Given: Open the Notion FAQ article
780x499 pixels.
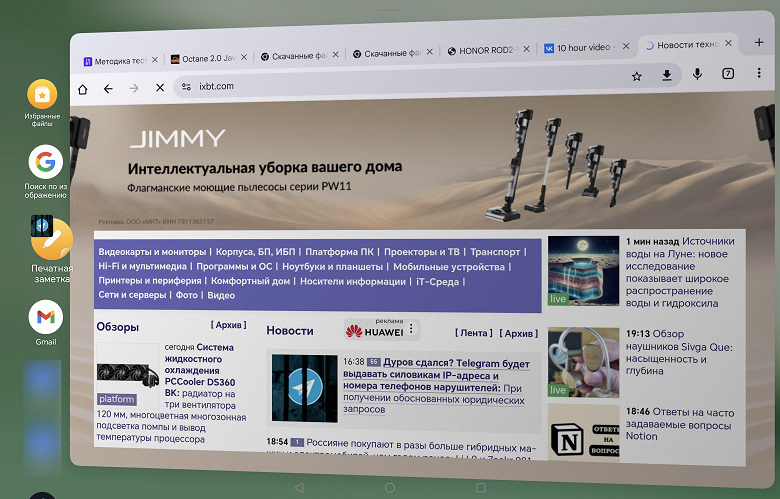Looking at the screenshot, I should click(x=680, y=424).
